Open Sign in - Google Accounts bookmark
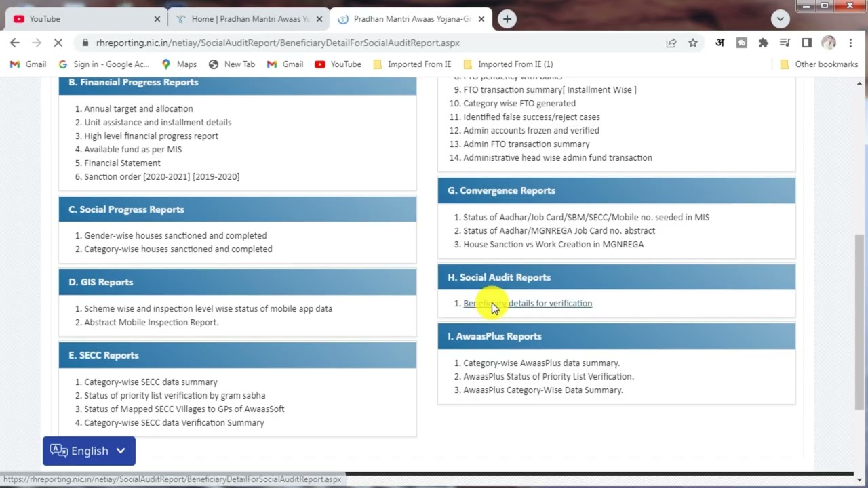Viewport: 868px width, 488px height. (x=104, y=64)
